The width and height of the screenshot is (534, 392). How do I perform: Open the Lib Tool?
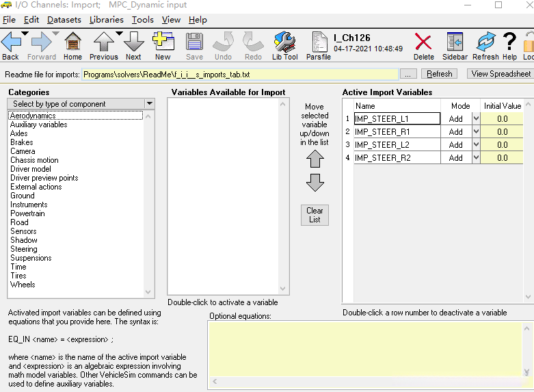click(x=284, y=44)
